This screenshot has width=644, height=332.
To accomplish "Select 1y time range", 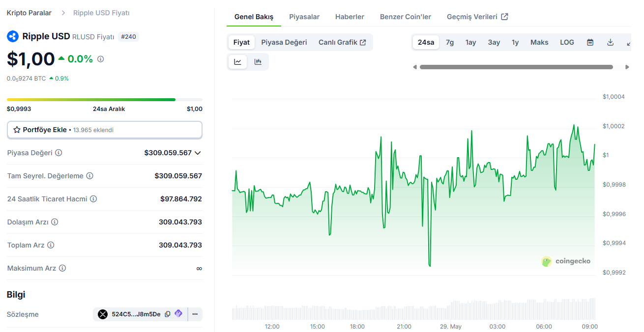I will click(515, 42).
